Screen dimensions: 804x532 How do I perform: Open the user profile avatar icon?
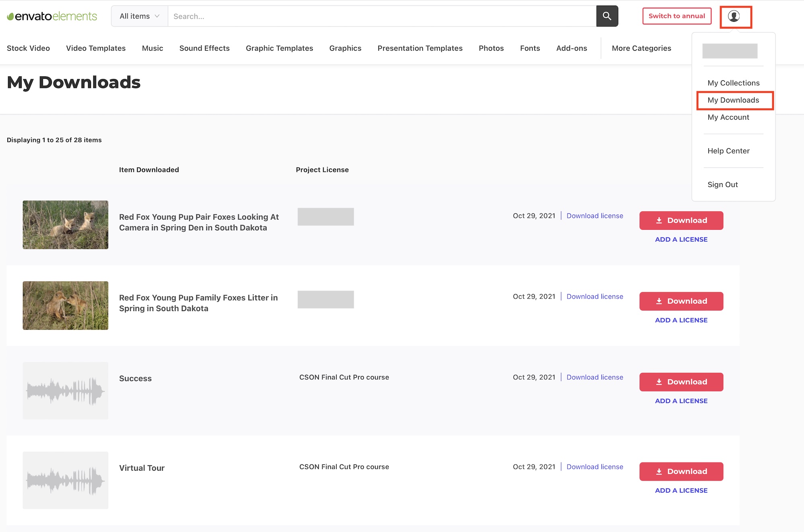coord(734,16)
